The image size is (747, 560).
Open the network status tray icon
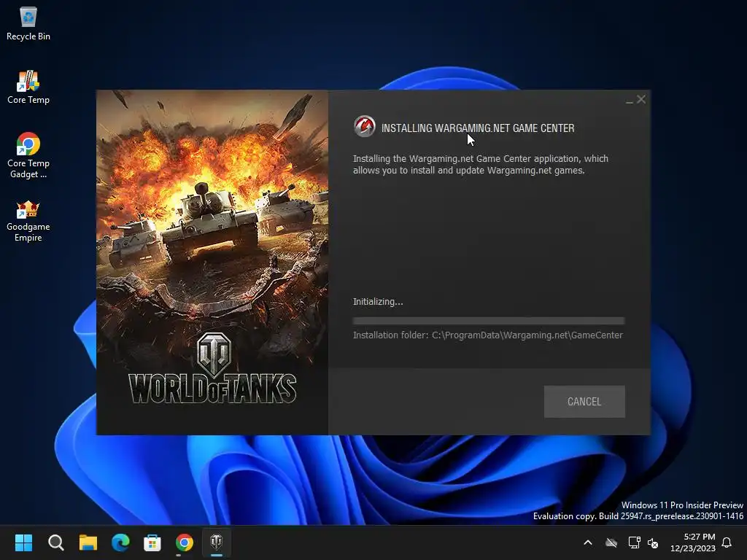pyautogui.click(x=634, y=542)
